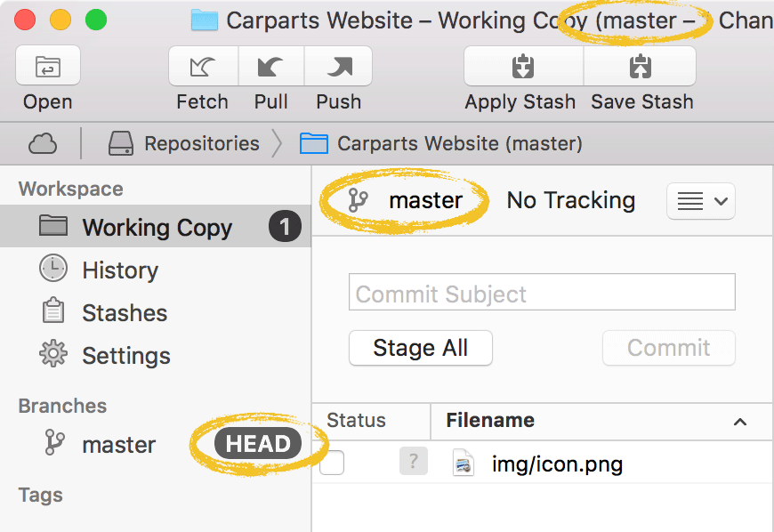The image size is (774, 532).
Task: Toggle the Filename column sort arrow
Action: [739, 422]
